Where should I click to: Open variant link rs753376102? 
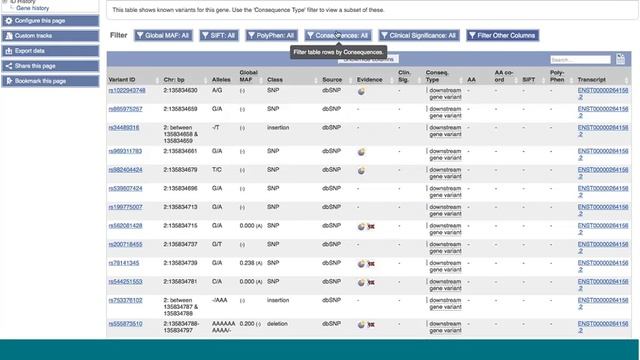click(125, 300)
